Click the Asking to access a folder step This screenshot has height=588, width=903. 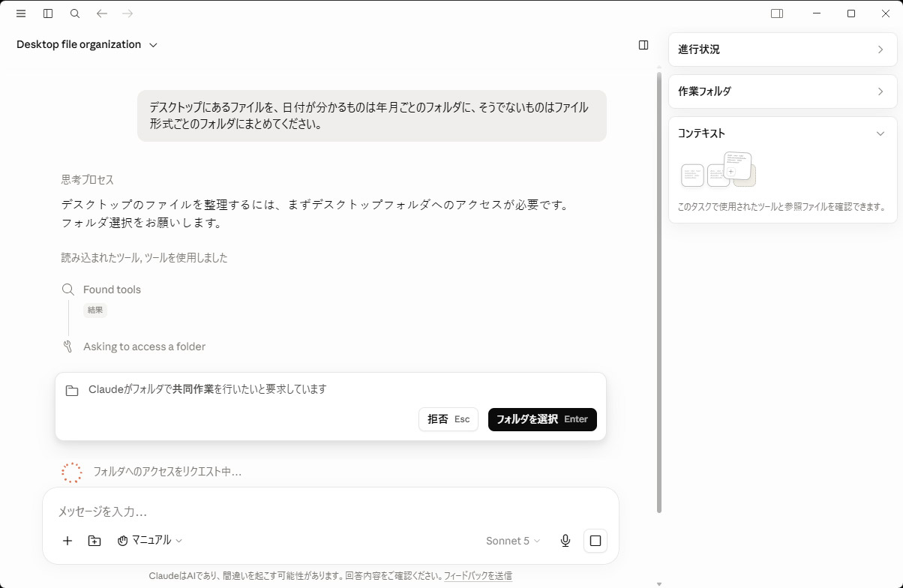144,346
